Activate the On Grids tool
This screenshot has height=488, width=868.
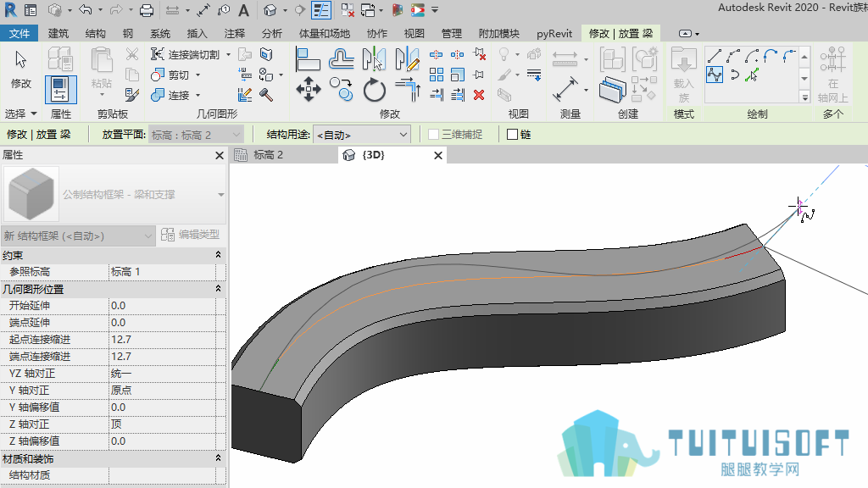tap(832, 75)
